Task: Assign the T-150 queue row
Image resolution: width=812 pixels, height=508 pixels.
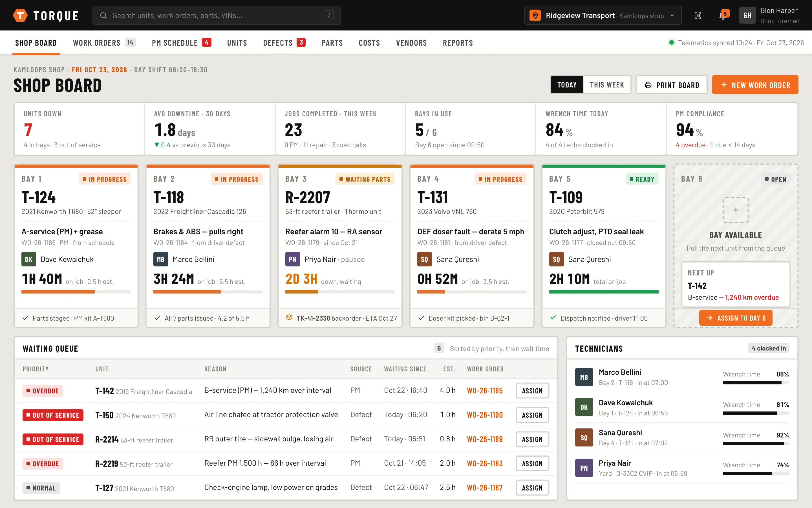Action: (532, 415)
